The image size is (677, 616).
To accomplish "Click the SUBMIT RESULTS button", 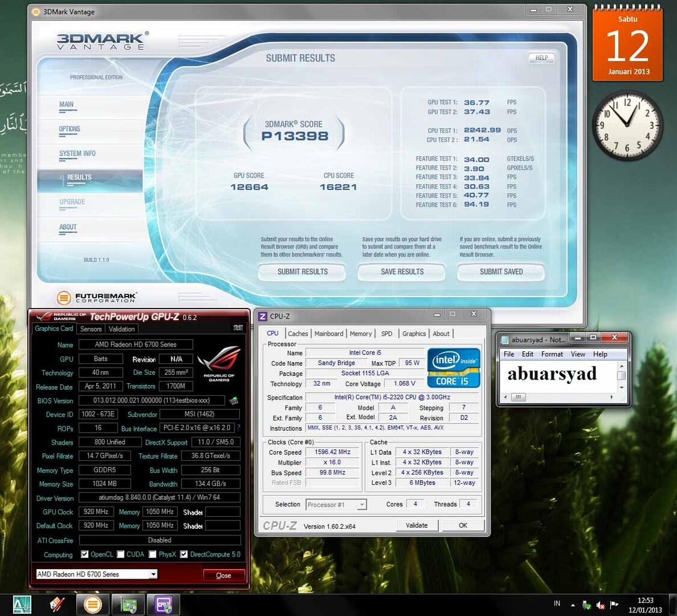I will (302, 272).
